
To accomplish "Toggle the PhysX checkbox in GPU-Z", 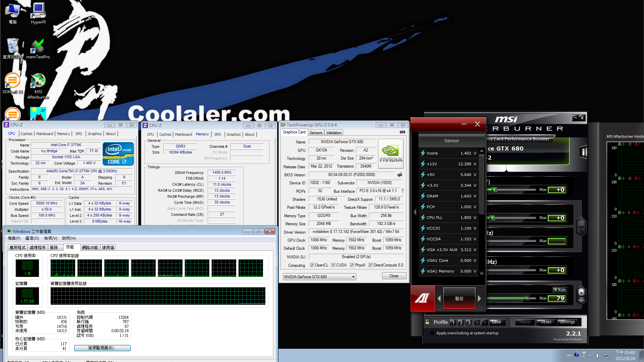I will [352, 265].
